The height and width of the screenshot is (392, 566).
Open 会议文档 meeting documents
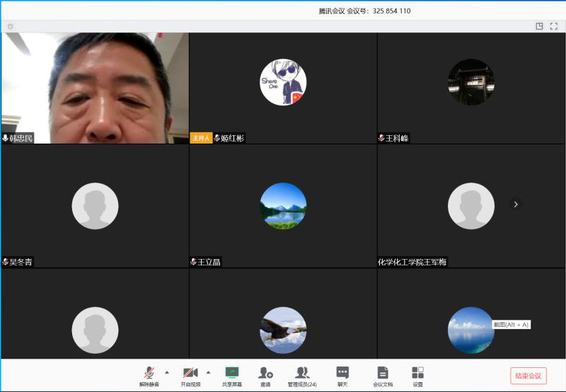[x=383, y=375]
